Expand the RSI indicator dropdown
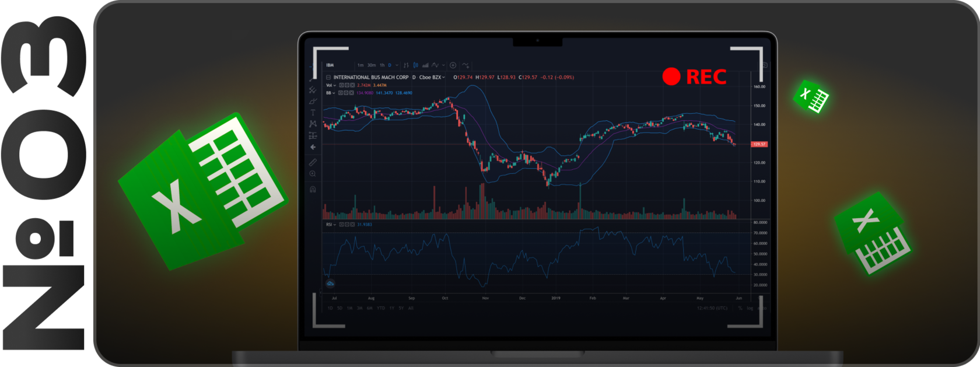980x367 pixels. point(335,225)
